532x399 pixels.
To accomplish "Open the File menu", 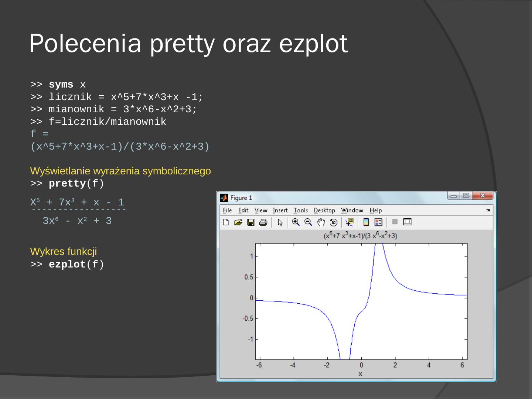I will coord(227,210).
